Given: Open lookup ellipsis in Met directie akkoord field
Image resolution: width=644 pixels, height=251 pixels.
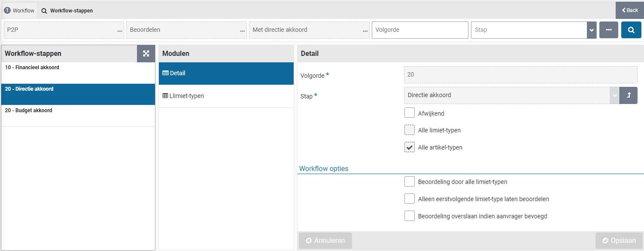Looking at the screenshot, I should point(365,31).
